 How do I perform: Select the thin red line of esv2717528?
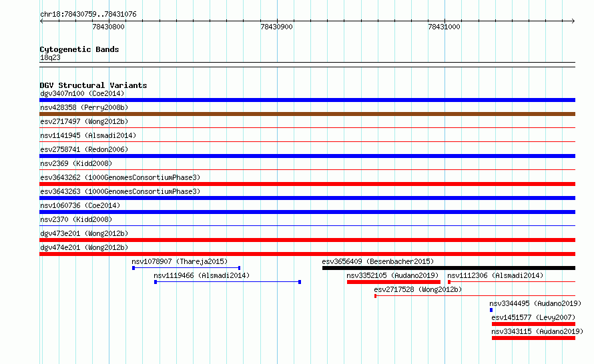point(475,296)
